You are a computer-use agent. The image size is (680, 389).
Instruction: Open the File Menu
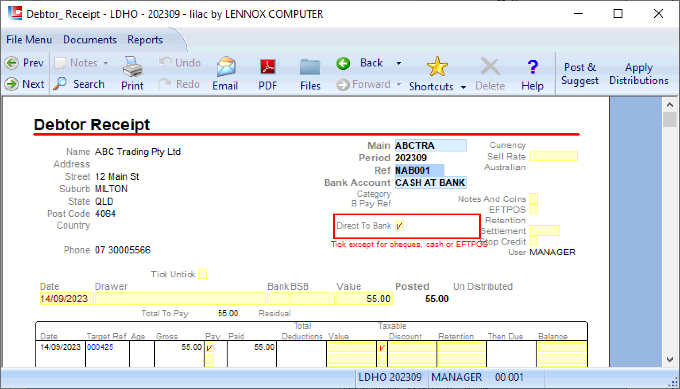29,39
